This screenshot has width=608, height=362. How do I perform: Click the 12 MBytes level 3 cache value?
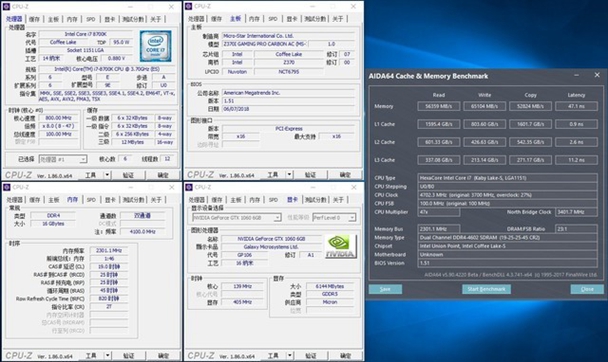[x=133, y=142]
